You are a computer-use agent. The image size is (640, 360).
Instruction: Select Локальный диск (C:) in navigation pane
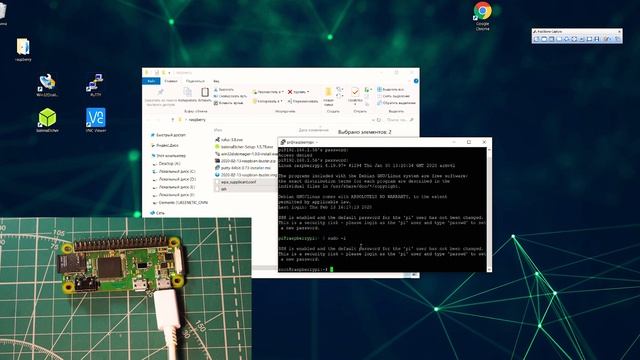point(174,171)
